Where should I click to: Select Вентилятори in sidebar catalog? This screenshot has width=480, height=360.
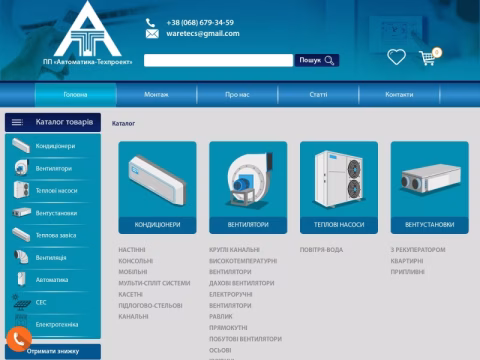pos(54,168)
